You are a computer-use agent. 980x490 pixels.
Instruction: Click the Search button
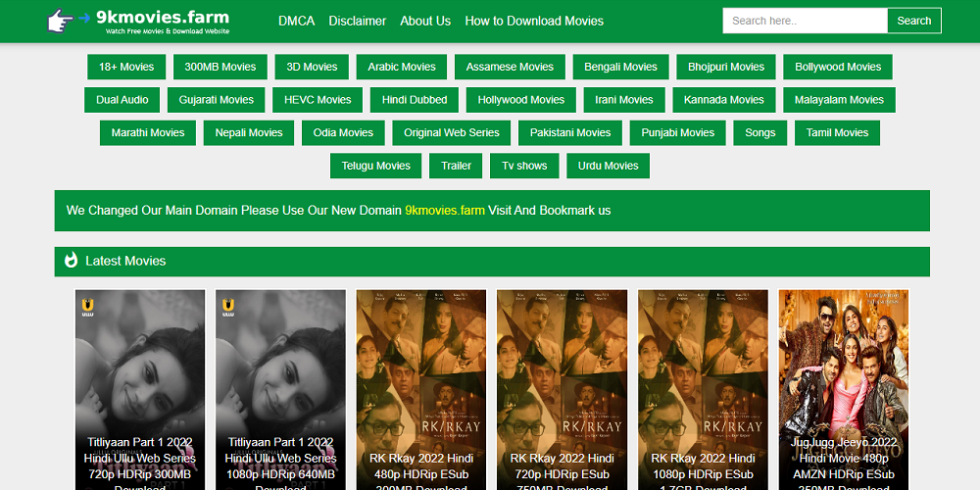pyautogui.click(x=913, y=21)
